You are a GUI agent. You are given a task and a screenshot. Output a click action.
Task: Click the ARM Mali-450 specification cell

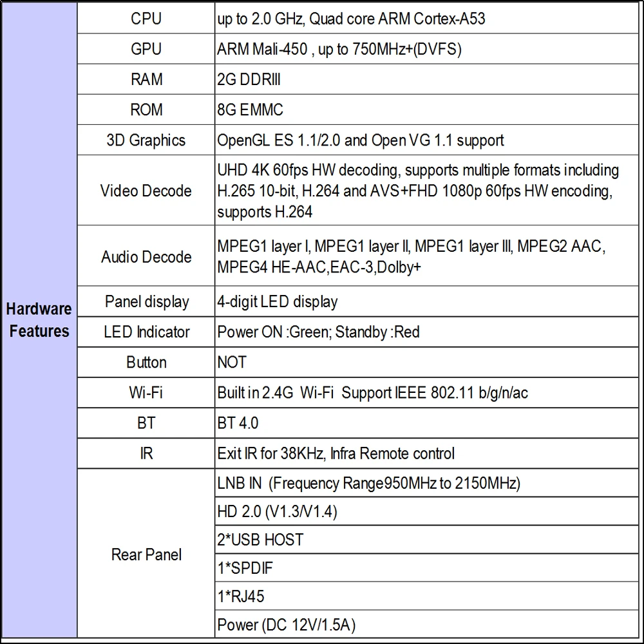tap(426, 49)
